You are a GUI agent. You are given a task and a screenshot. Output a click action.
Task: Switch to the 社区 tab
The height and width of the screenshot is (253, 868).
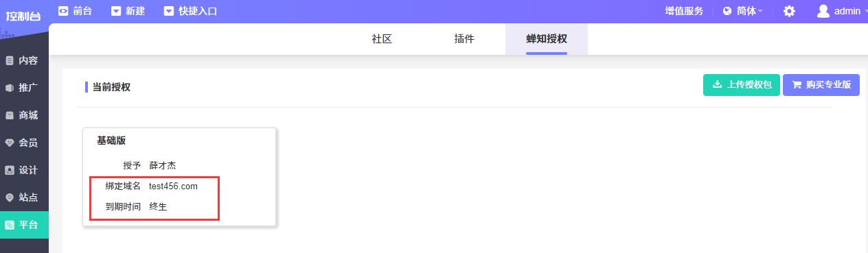382,39
